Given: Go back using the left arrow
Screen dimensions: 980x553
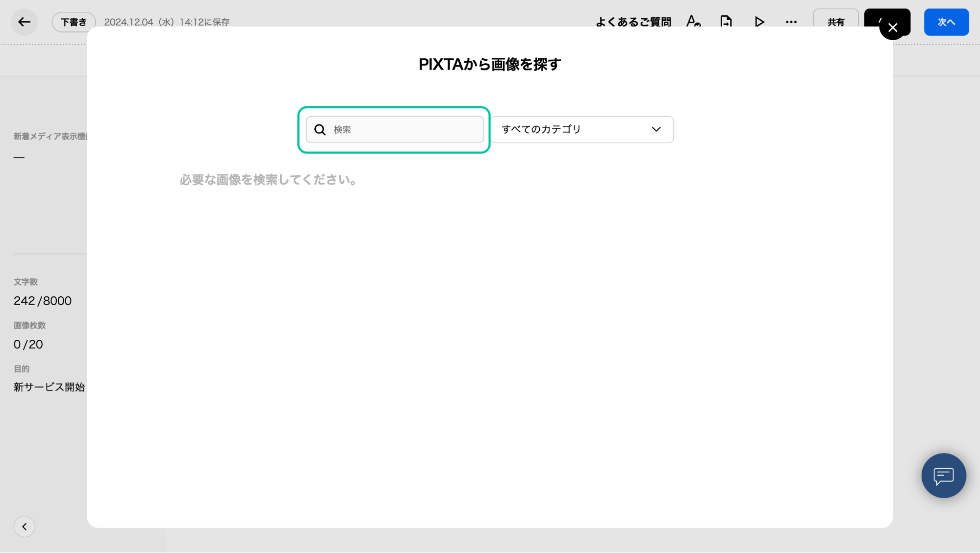Looking at the screenshot, I should 24,22.
